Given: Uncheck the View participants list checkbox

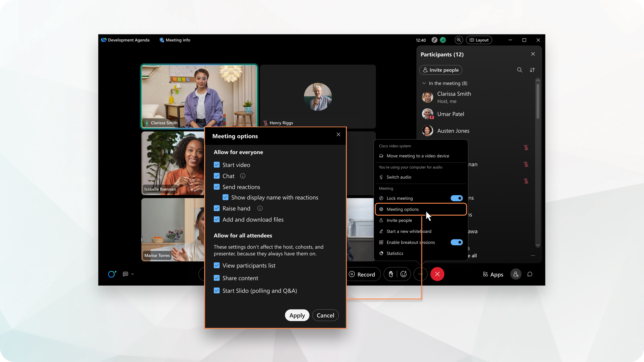Looking at the screenshot, I should [217, 266].
